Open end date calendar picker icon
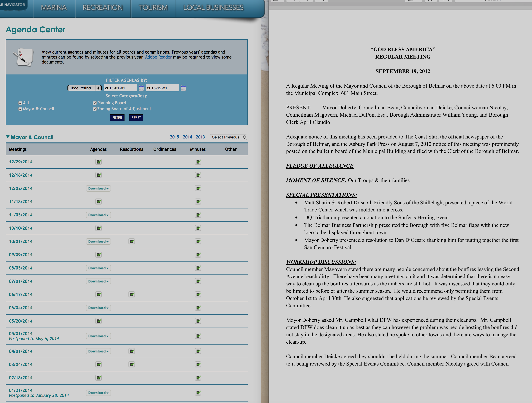532x403 pixels. (183, 88)
